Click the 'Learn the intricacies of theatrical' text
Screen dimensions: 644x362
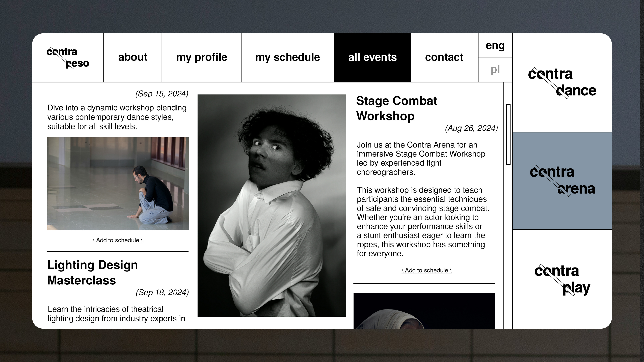coord(117,314)
